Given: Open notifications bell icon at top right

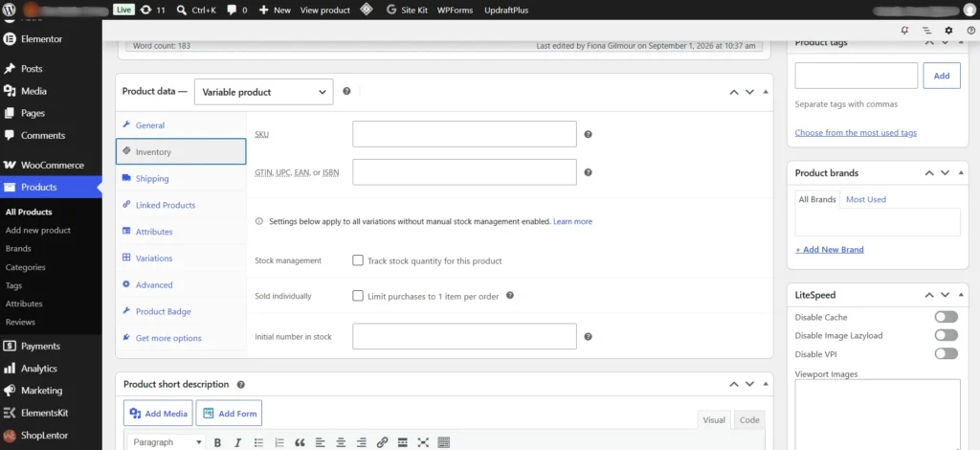Looking at the screenshot, I should (904, 30).
